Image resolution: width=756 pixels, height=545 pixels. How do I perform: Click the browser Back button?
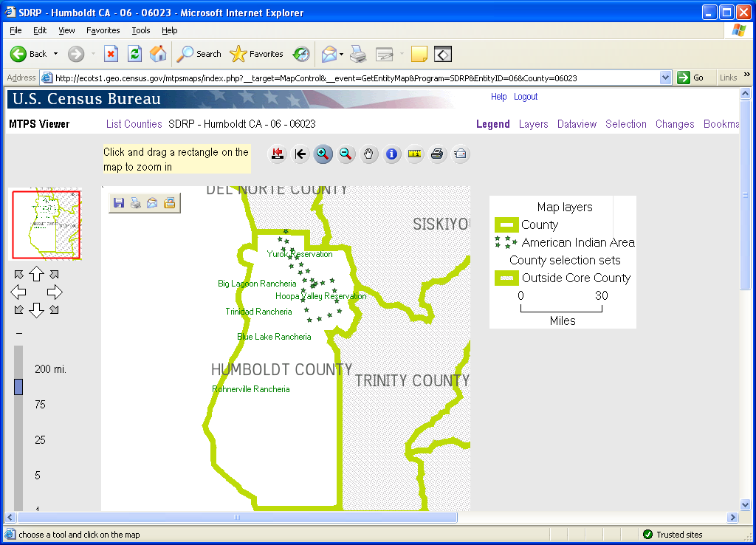click(29, 54)
